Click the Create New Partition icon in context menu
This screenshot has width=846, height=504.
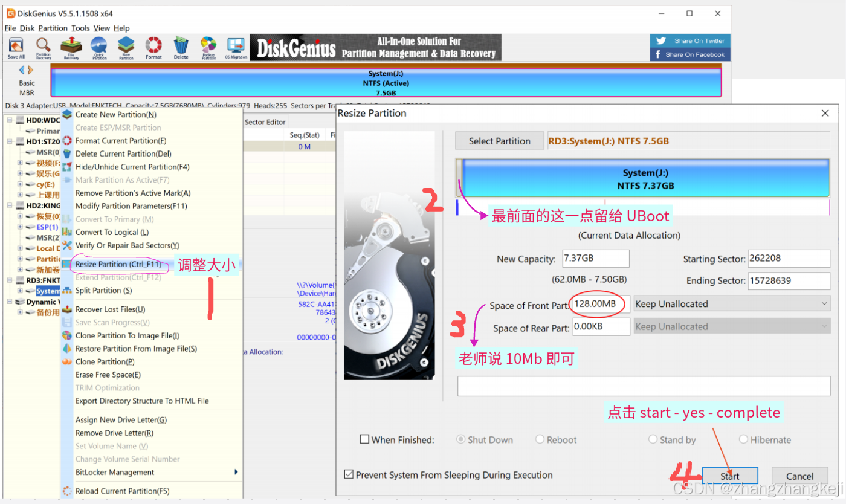67,114
